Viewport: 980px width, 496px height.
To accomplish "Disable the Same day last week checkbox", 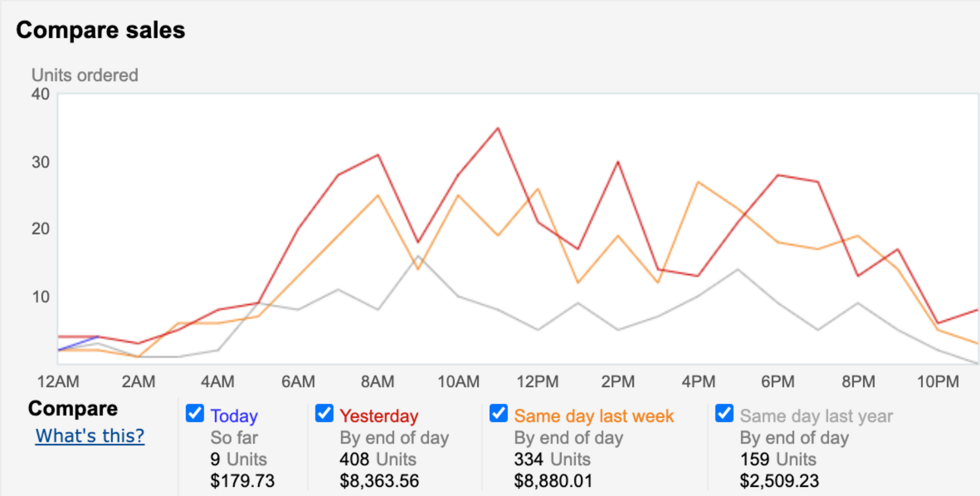I will (498, 413).
